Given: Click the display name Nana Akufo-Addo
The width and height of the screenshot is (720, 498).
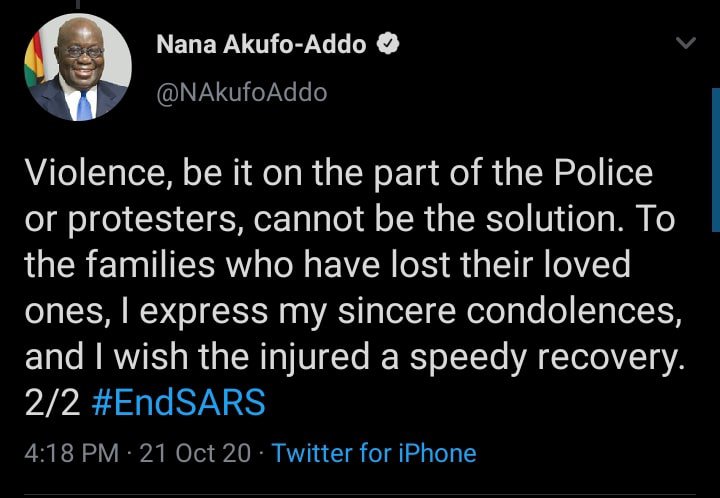Looking at the screenshot, I should point(261,45).
